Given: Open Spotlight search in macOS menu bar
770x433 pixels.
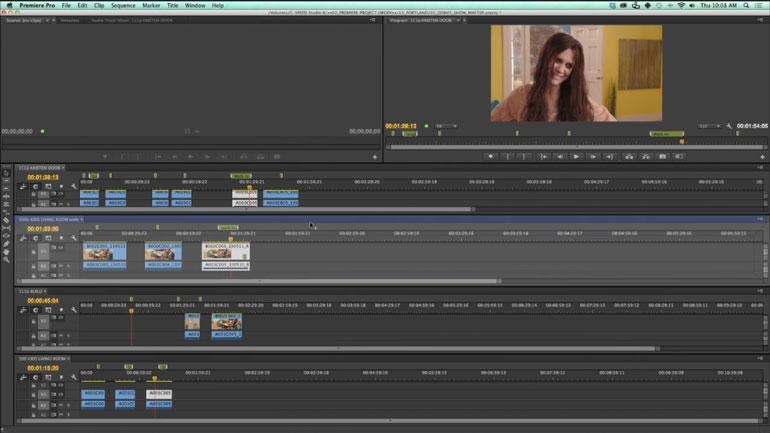Looking at the screenshot, I should [746, 5].
